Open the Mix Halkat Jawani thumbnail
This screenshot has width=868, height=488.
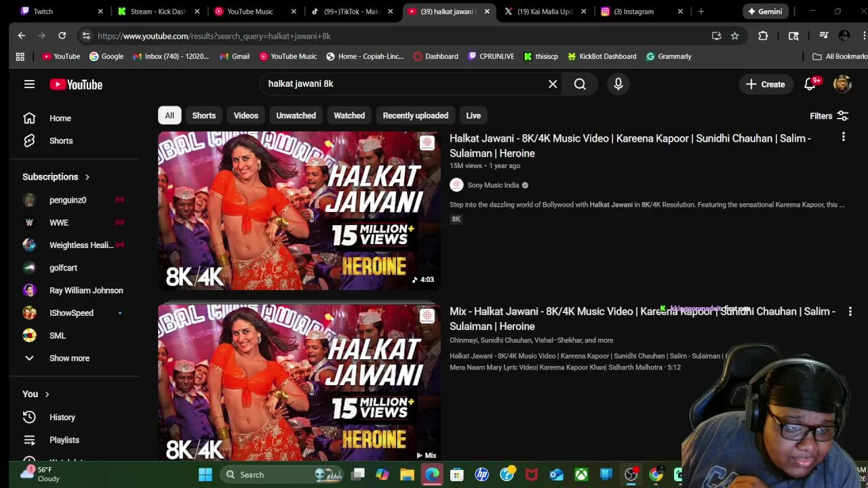pyautogui.click(x=299, y=383)
